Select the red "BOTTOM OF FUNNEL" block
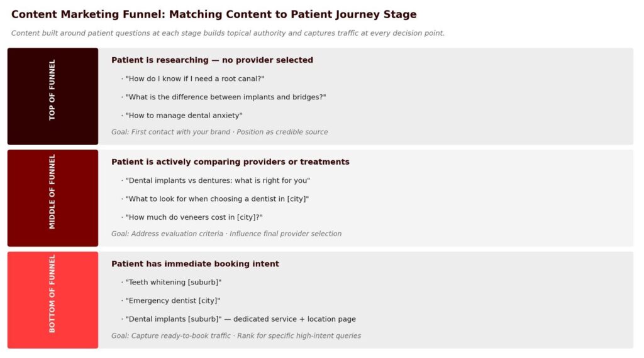 53,300
